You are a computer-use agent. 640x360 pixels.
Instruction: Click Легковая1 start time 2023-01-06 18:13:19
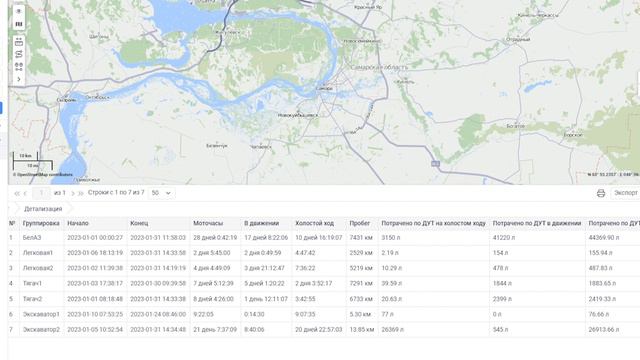click(95, 253)
